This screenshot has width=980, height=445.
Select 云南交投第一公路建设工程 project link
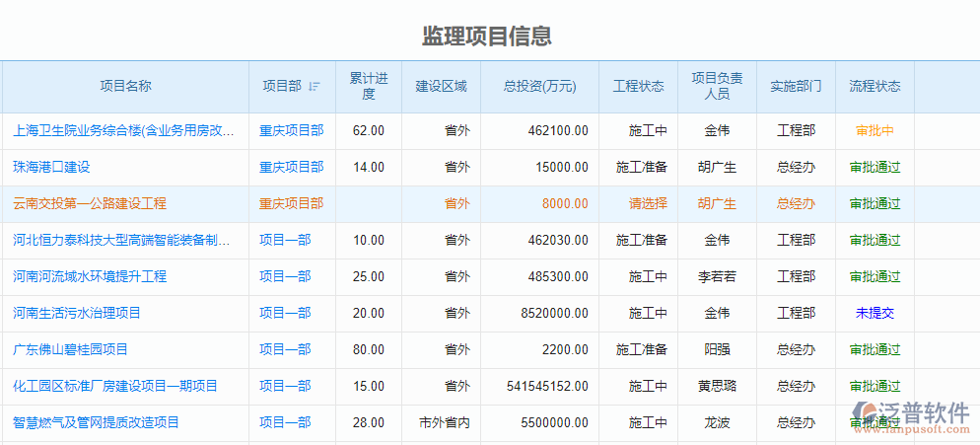click(90, 203)
